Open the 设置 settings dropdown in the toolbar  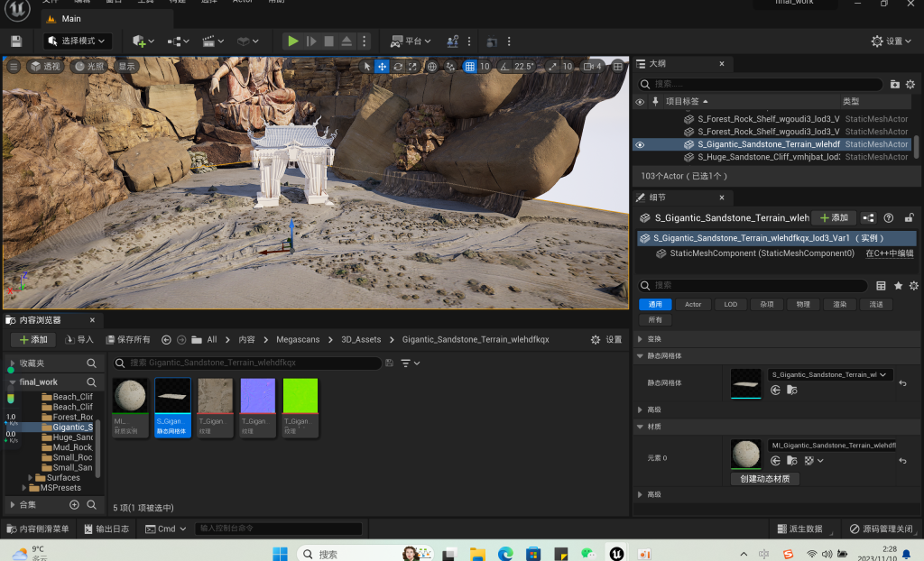(892, 41)
